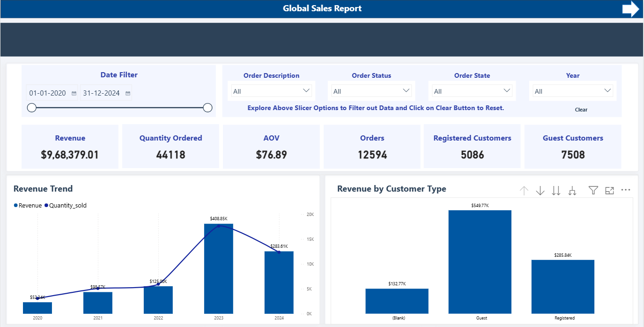Click the drill up arrow on Revenue by Customer Type
The width and height of the screenshot is (644, 327).
click(x=524, y=190)
